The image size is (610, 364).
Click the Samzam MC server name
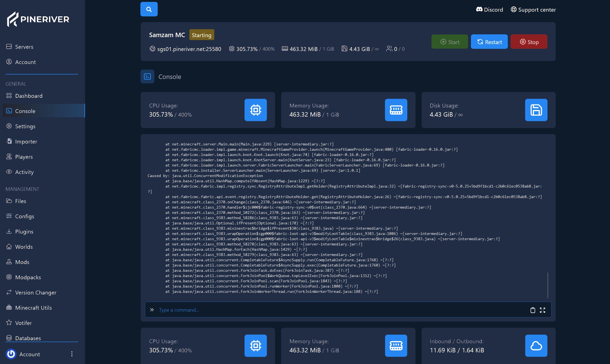click(167, 35)
